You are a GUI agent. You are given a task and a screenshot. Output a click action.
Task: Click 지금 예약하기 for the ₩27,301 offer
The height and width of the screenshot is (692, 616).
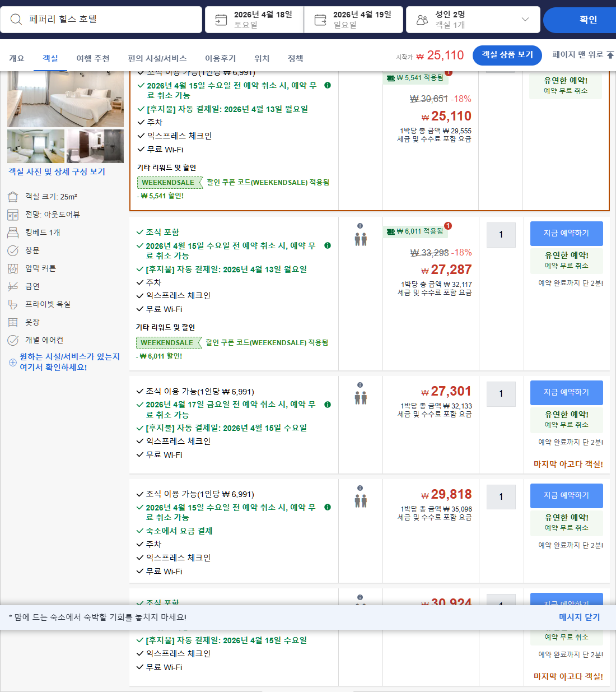click(x=567, y=393)
